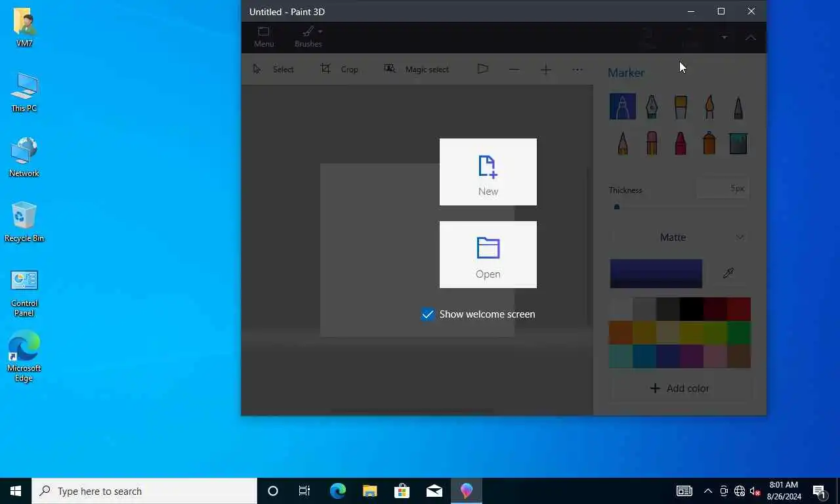The height and width of the screenshot is (504, 840).
Task: Select the Microsoft Edge desktop shortcut
Action: pyautogui.click(x=24, y=358)
